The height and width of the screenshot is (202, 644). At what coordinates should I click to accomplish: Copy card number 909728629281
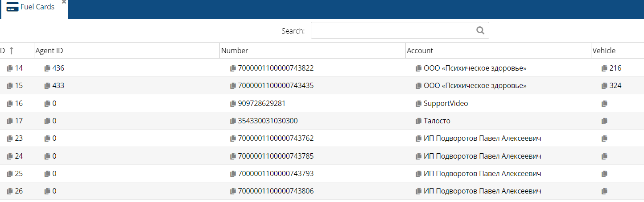233,104
